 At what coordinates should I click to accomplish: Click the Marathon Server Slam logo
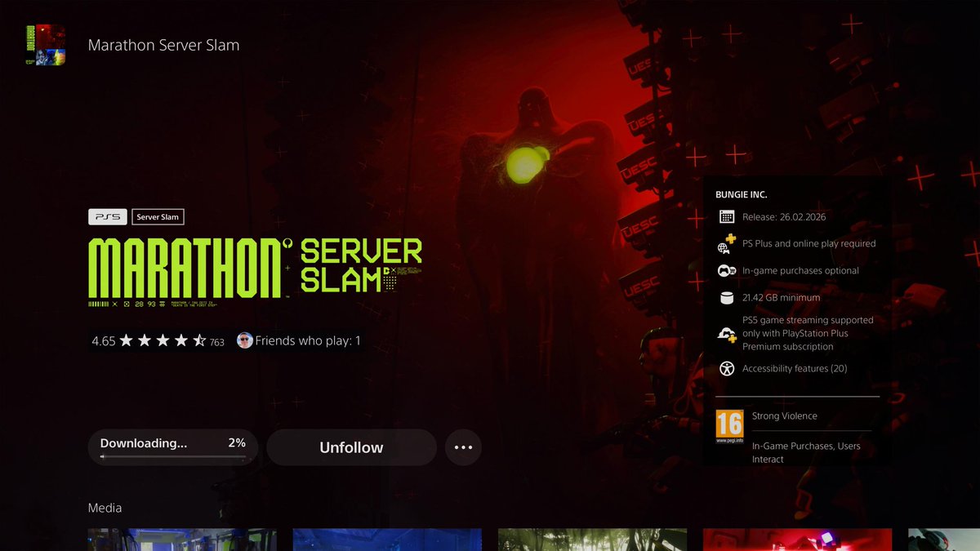pos(255,272)
